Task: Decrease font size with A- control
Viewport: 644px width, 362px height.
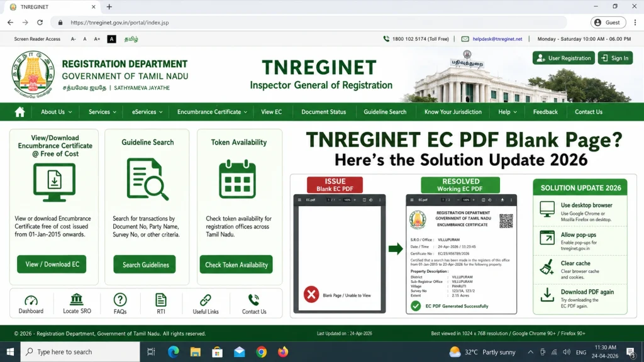Action: point(73,39)
